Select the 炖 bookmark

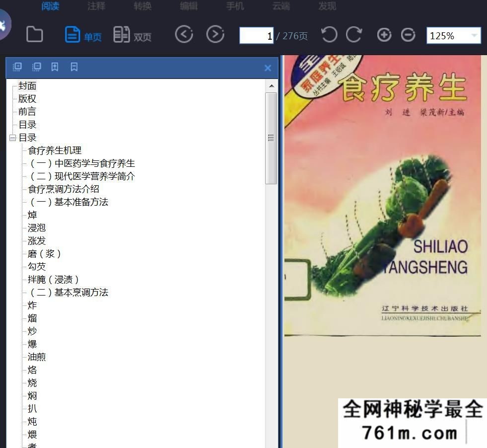tap(32, 422)
